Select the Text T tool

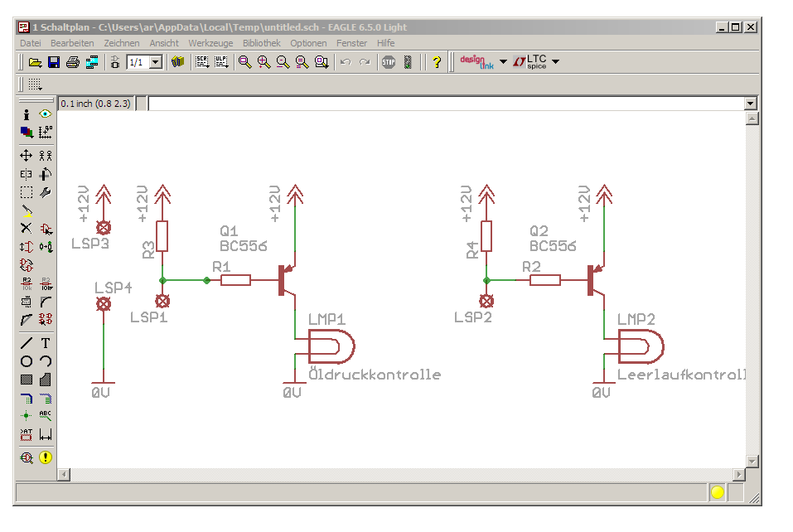46,343
